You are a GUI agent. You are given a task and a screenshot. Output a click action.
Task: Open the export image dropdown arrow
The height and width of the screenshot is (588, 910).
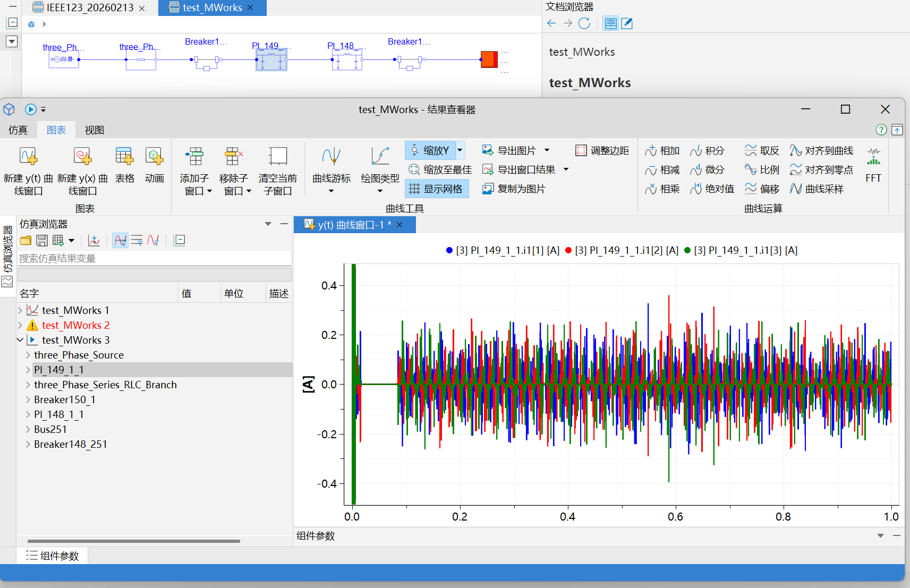point(547,151)
